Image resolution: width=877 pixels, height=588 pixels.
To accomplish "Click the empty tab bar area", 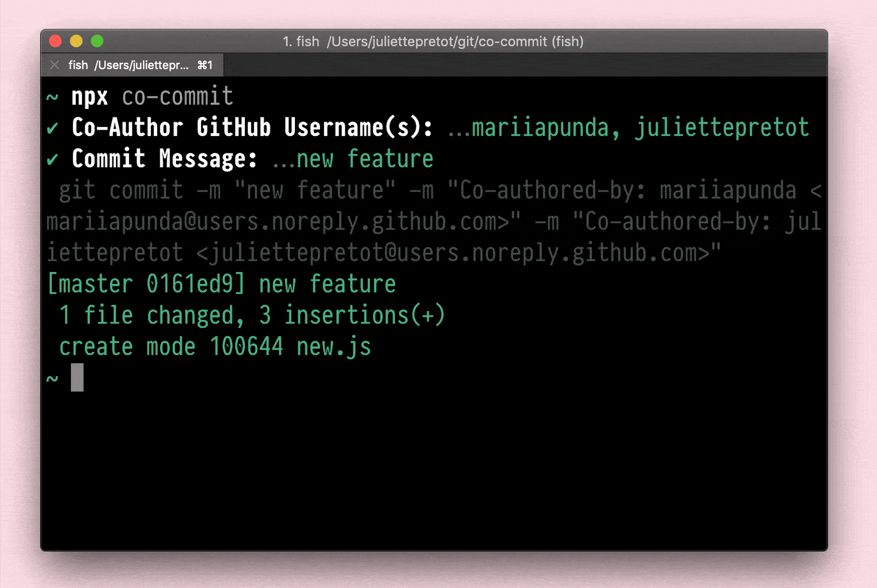I will [x=522, y=65].
